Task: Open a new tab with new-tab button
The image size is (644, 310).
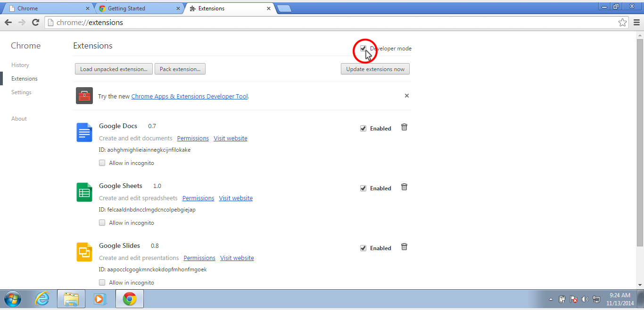Action: click(284, 8)
